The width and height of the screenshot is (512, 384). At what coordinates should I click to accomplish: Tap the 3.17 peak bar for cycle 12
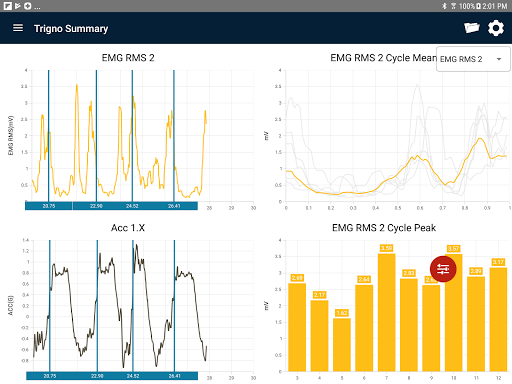(x=498, y=319)
